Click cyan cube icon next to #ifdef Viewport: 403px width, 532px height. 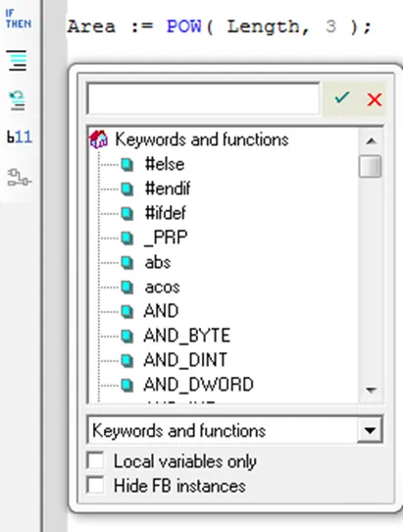click(126, 214)
